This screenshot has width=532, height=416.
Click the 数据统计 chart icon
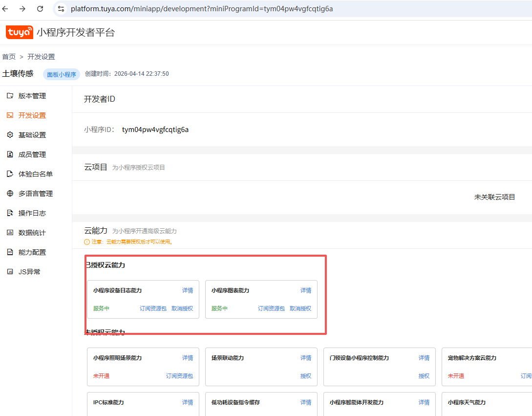[10, 233]
